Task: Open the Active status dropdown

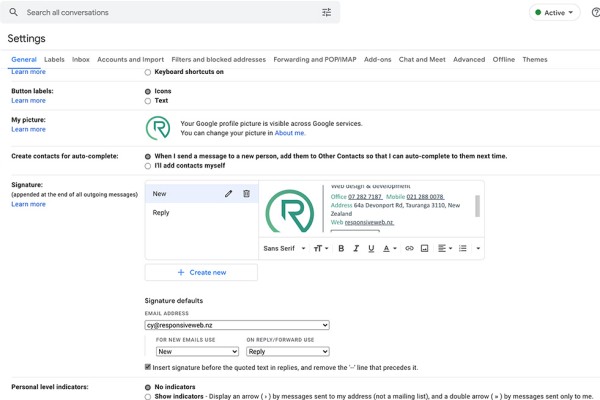Action: point(554,13)
